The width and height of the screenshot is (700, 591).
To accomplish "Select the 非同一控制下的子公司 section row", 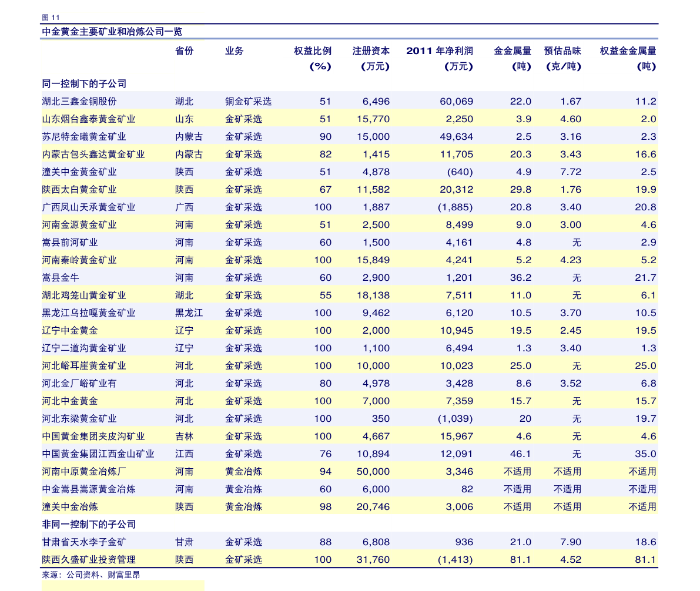I will tap(88, 524).
